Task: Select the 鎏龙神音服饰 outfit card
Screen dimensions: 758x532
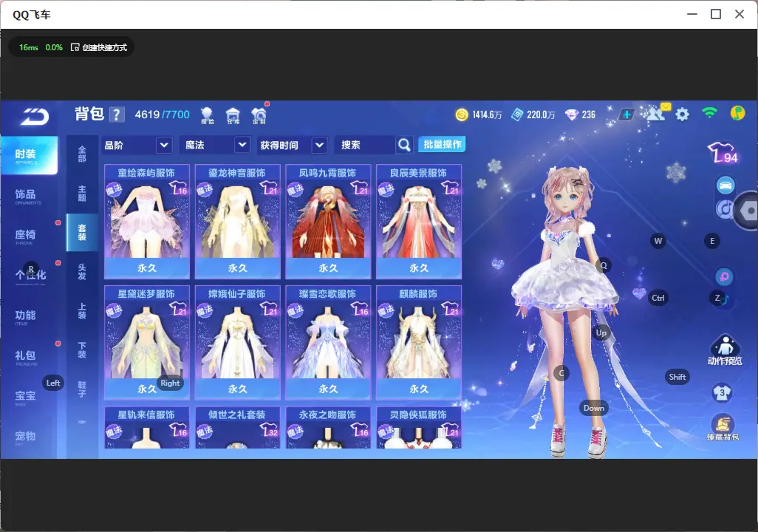Action: [x=237, y=222]
